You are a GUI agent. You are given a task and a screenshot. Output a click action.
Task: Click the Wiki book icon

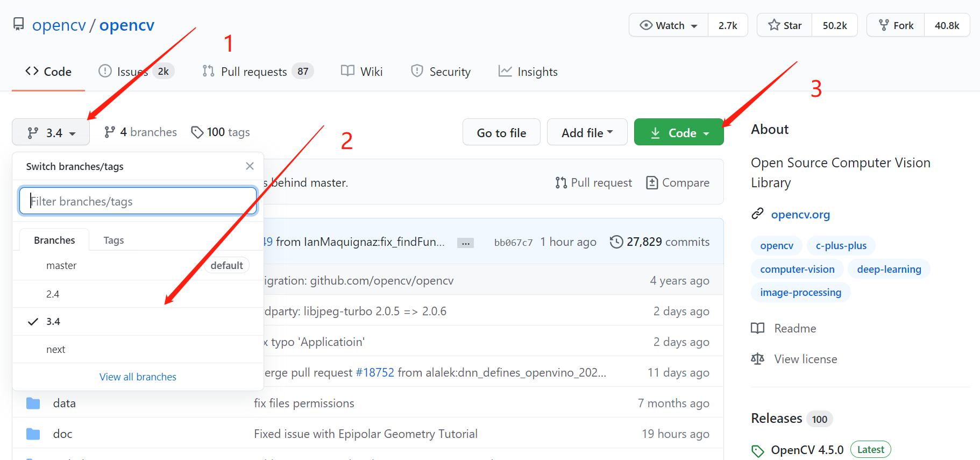click(x=348, y=71)
